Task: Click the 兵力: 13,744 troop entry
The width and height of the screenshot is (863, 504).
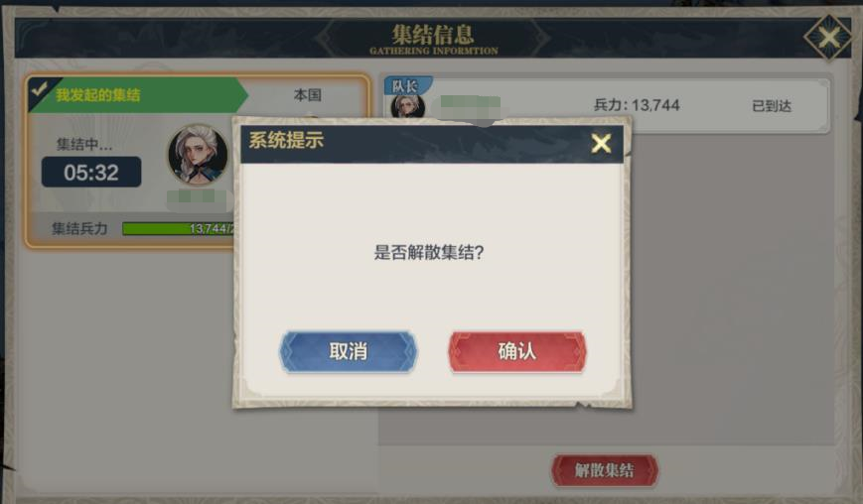Action: pyautogui.click(x=637, y=105)
